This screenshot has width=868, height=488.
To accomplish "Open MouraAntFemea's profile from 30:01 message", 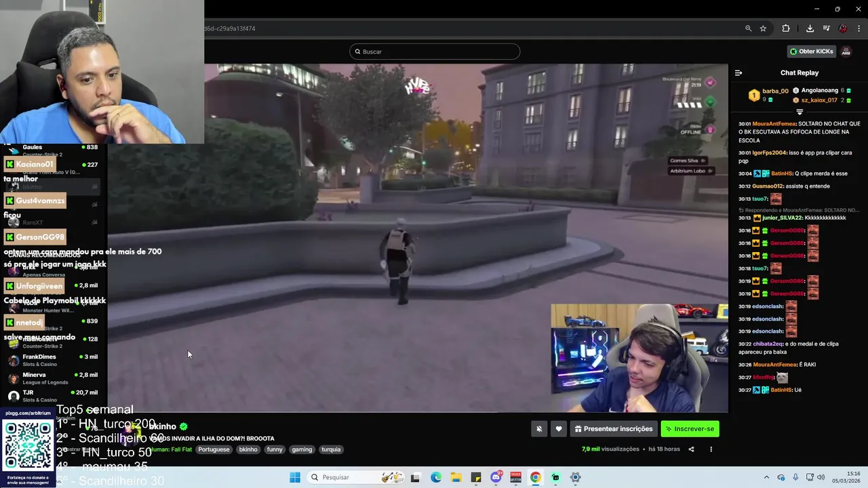I will click(x=774, y=124).
